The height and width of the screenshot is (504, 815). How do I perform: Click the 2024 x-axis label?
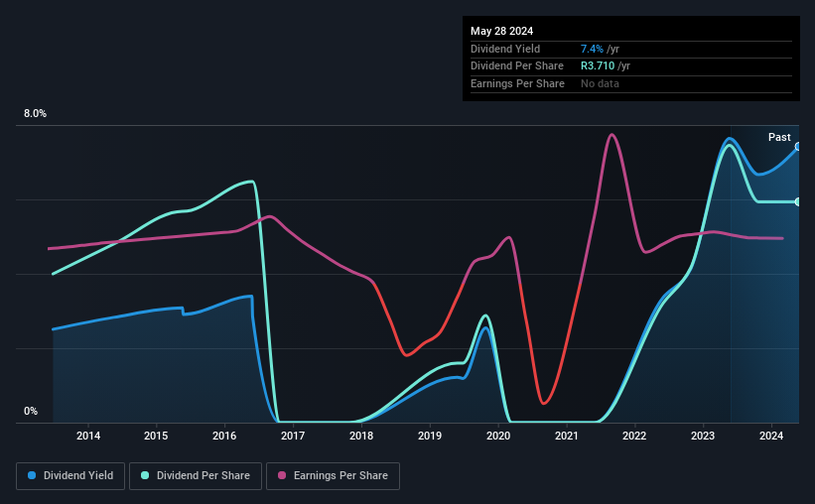pos(770,436)
